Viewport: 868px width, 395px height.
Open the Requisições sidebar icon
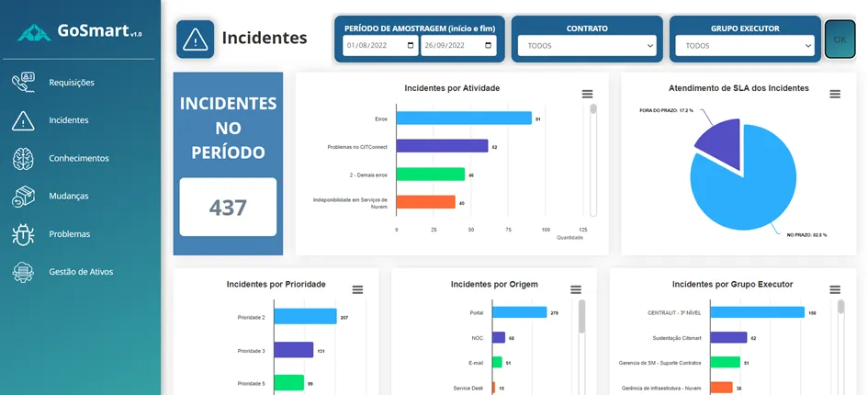pos(23,83)
